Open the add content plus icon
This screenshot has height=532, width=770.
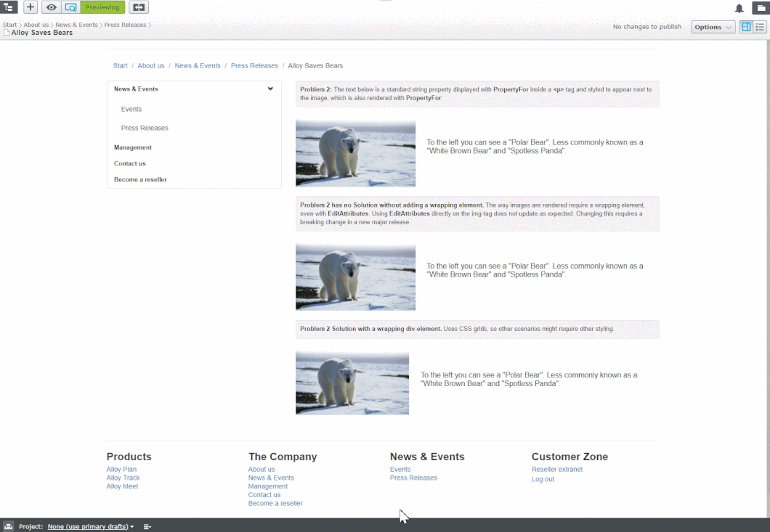(x=29, y=7)
